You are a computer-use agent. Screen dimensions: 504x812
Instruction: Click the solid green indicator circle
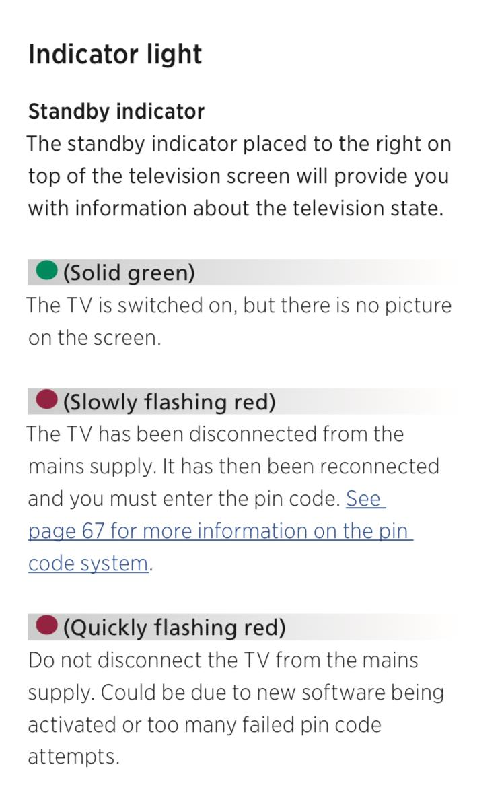(x=46, y=271)
